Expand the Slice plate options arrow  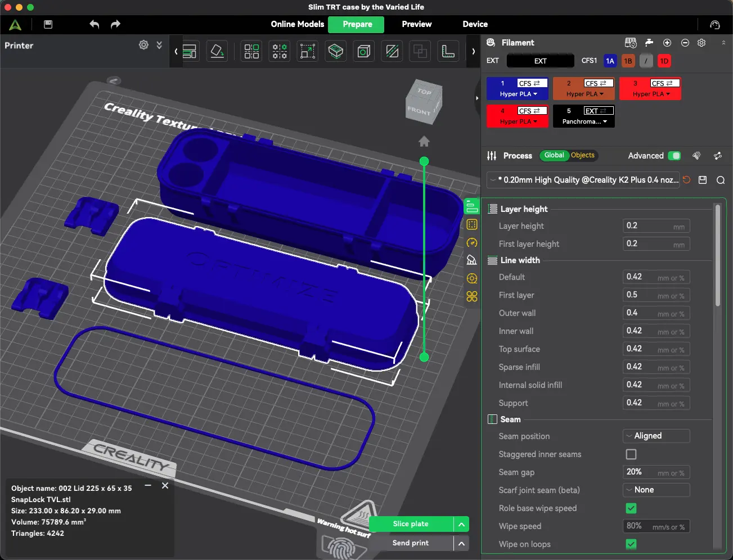pos(461,524)
